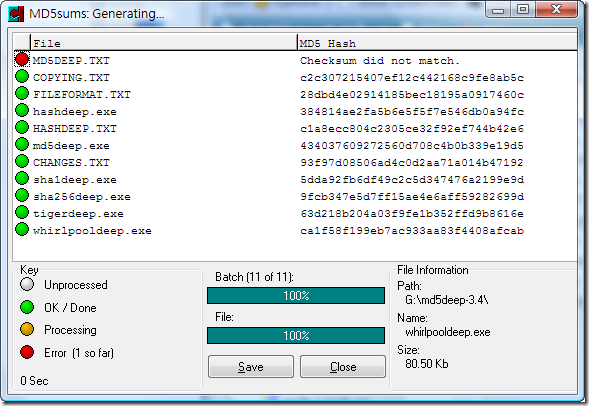Select the HASHDEEP.TXT file name
589x406 pixels.
[x=74, y=128]
